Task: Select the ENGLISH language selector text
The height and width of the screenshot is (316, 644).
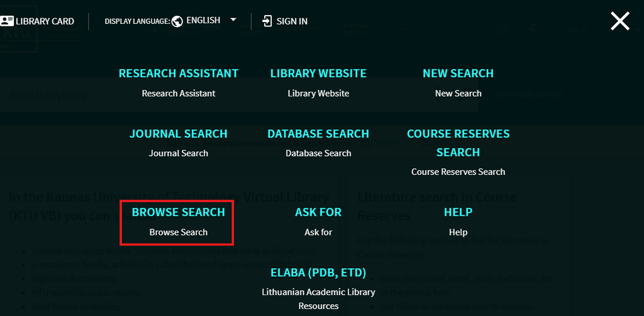Action: (x=203, y=21)
